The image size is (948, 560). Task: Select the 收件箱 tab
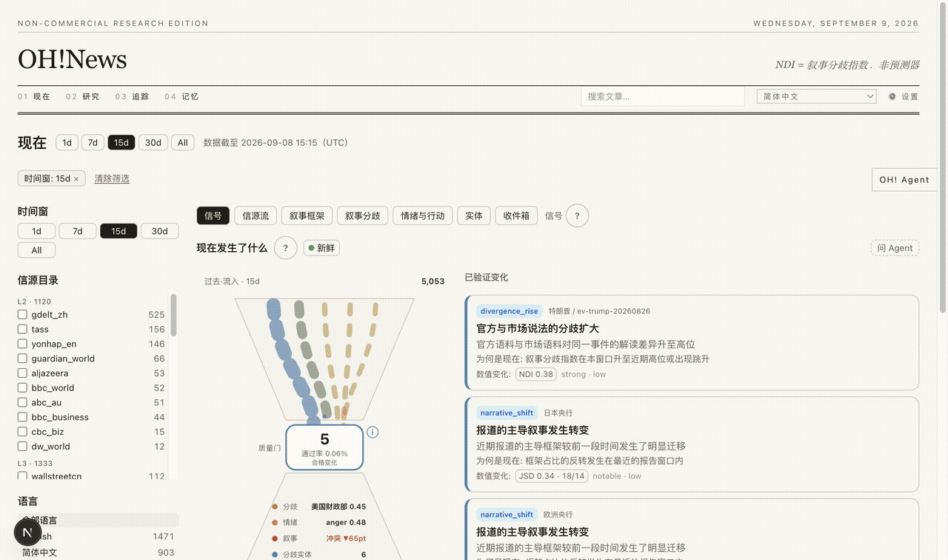(x=516, y=216)
